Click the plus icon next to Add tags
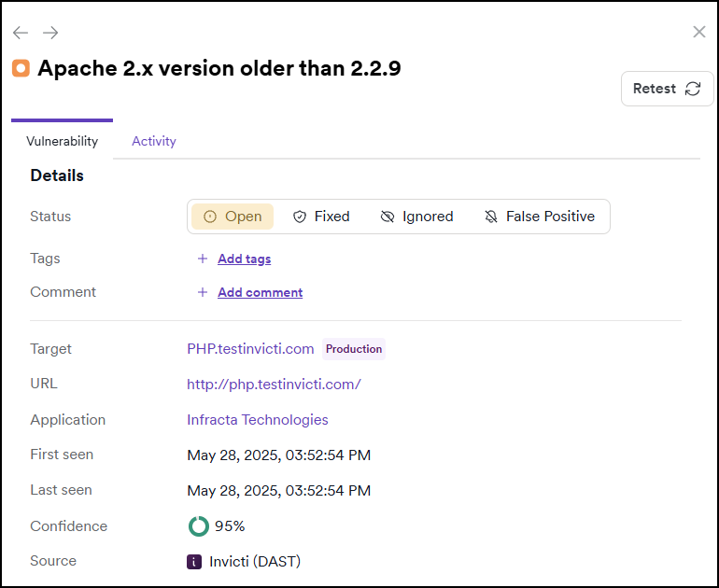 point(203,259)
